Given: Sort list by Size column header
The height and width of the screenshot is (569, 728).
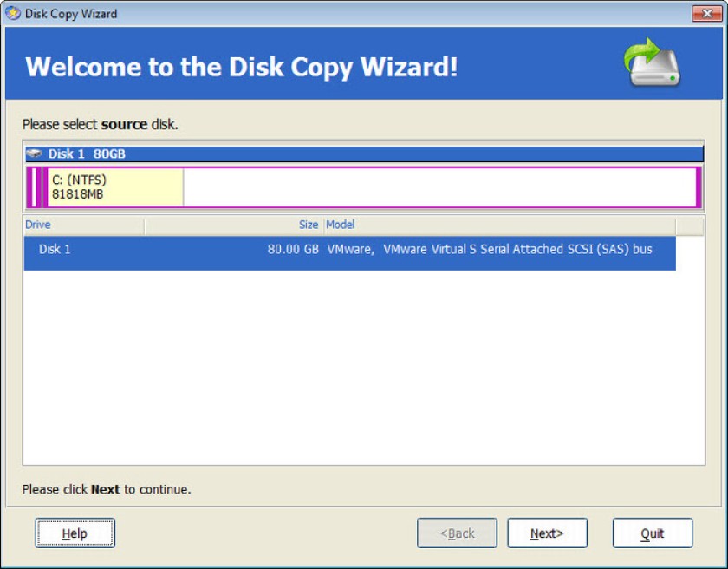Looking at the screenshot, I should [x=233, y=225].
